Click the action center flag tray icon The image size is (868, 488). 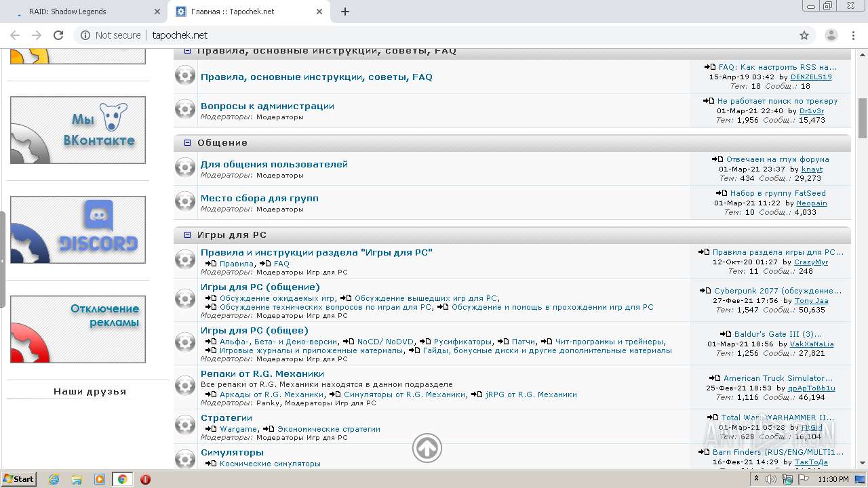click(803, 479)
